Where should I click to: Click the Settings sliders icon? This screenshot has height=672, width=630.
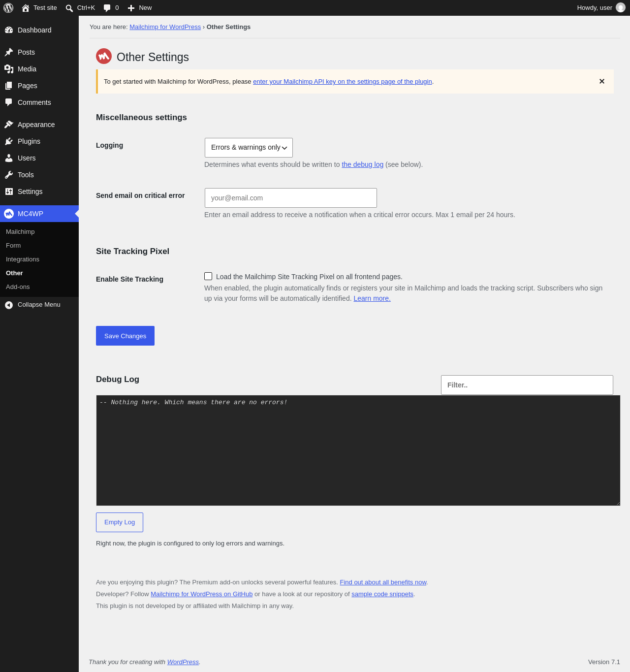click(x=9, y=192)
